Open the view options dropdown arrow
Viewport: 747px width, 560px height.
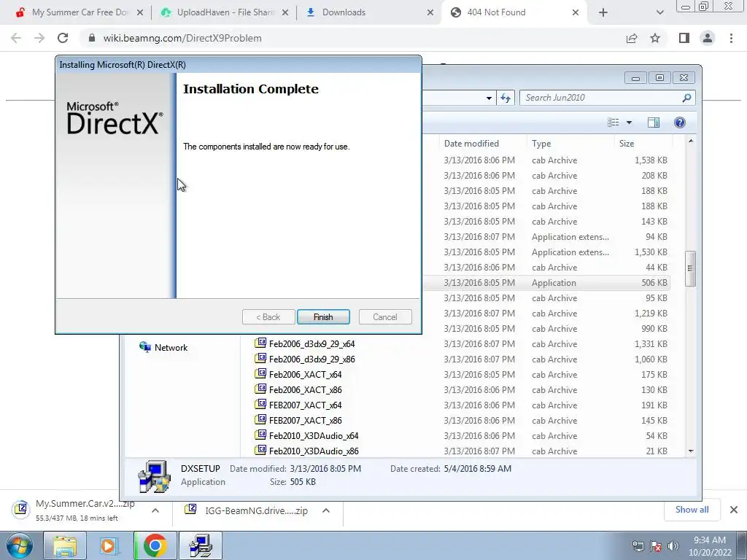(x=629, y=122)
